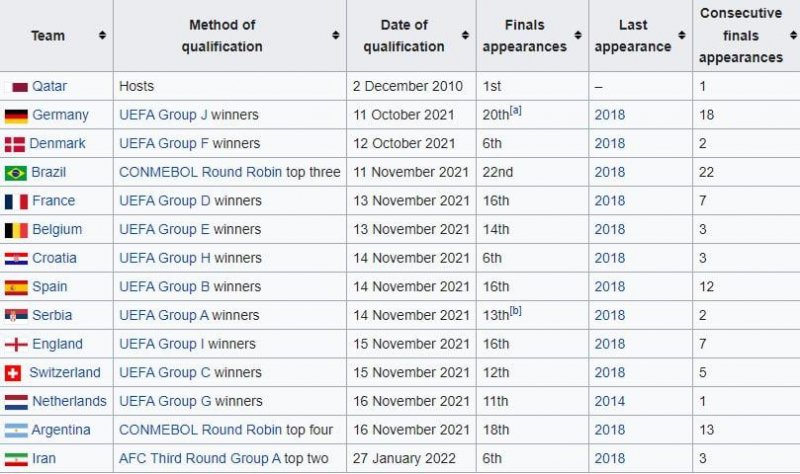Click the Argentina flag icon
Screen dimensions: 800x474
coord(17,430)
